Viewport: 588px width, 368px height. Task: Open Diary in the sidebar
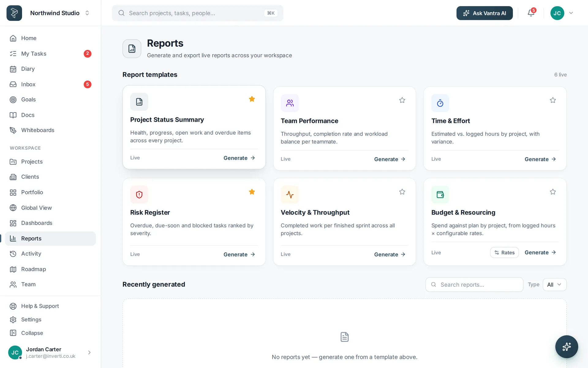(x=51, y=69)
